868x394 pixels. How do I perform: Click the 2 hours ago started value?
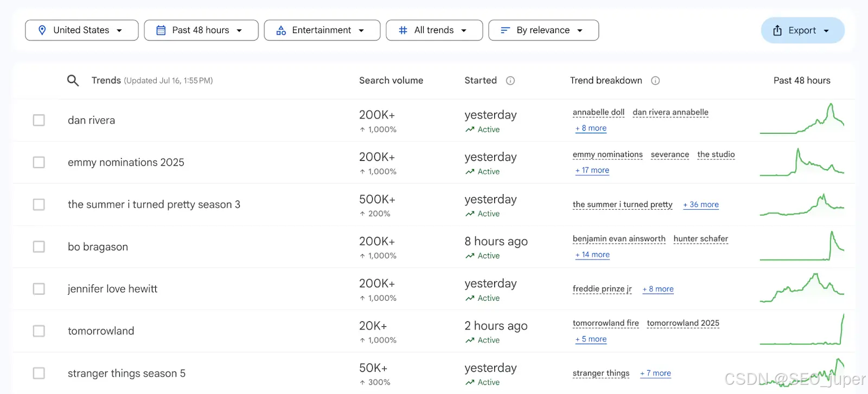click(x=496, y=326)
